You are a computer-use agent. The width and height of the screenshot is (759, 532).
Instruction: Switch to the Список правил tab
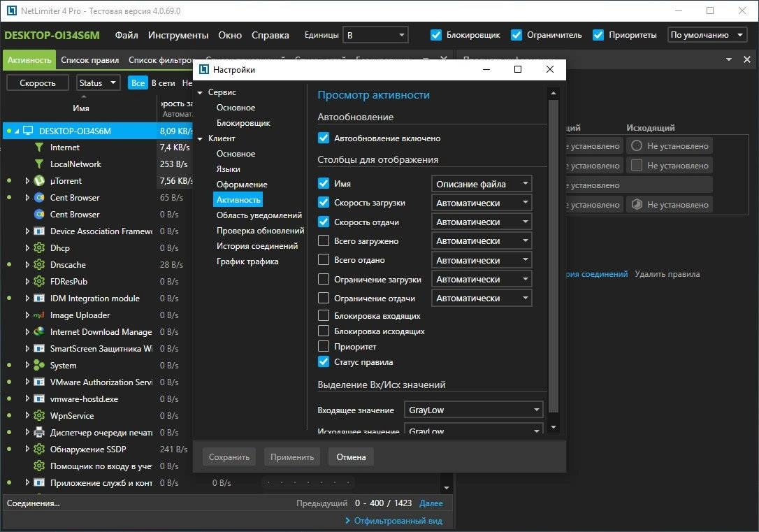pyautogui.click(x=90, y=60)
